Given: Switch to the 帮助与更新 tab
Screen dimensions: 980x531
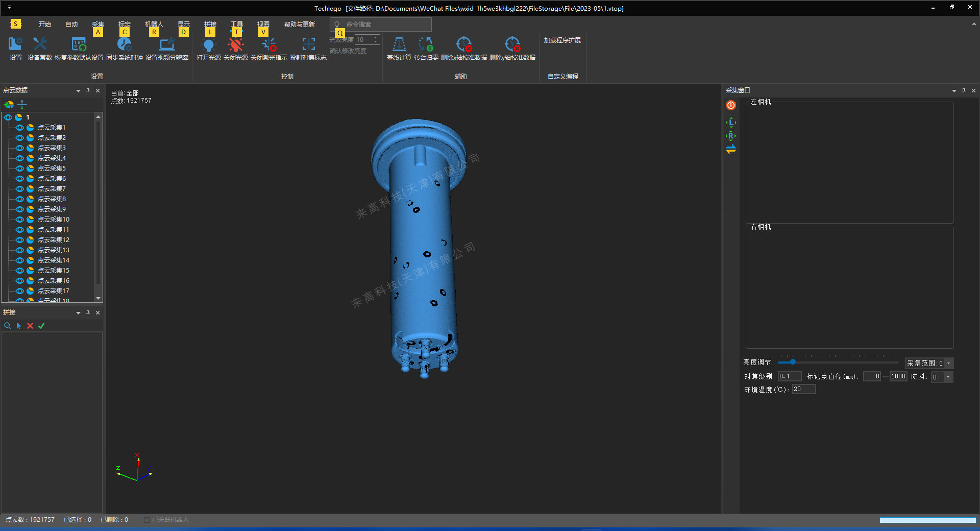Looking at the screenshot, I should click(x=299, y=25).
